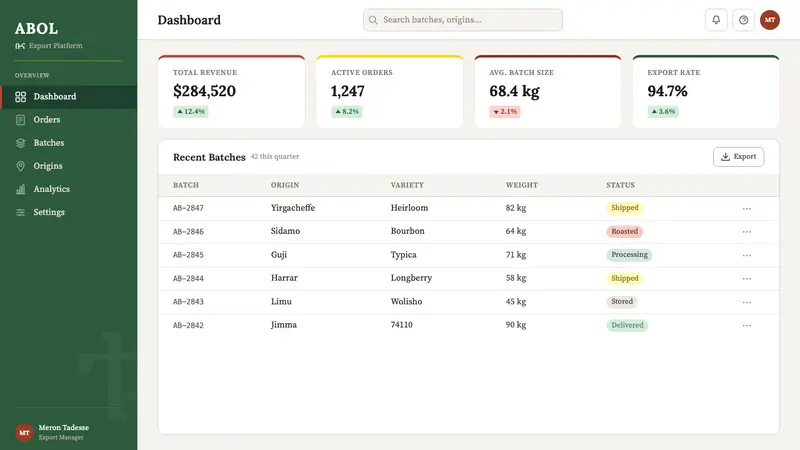Click the Stored status badge

(622, 302)
